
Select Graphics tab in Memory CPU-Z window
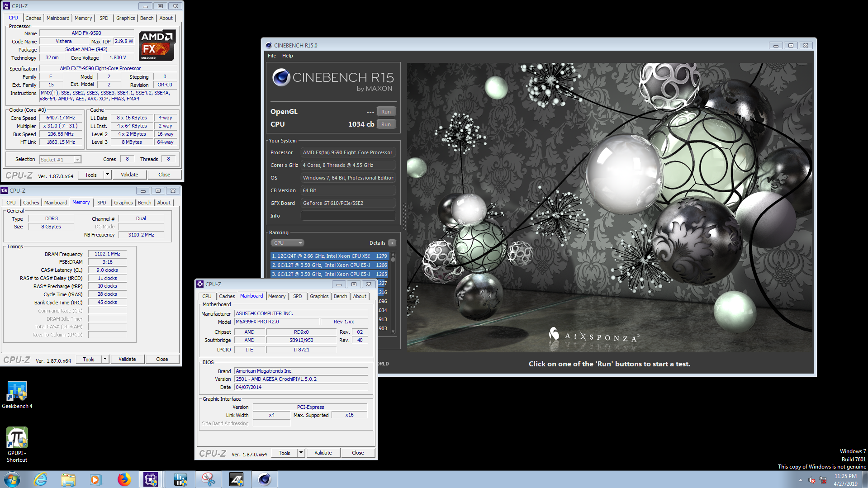(x=123, y=203)
